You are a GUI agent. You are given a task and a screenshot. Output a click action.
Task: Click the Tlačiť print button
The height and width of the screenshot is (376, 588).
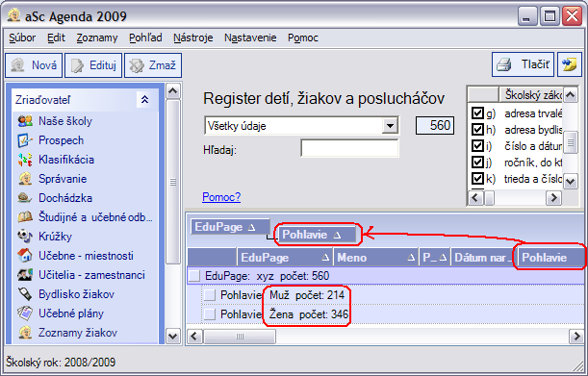pos(523,64)
